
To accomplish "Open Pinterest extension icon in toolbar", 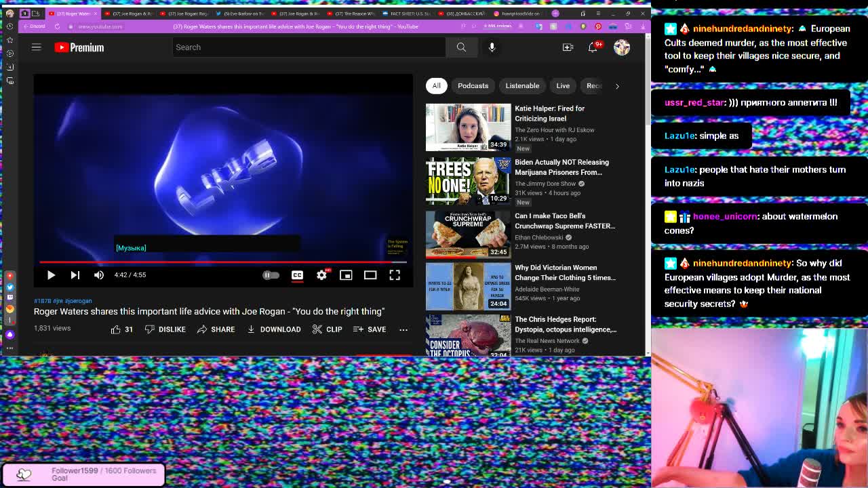I will [598, 26].
